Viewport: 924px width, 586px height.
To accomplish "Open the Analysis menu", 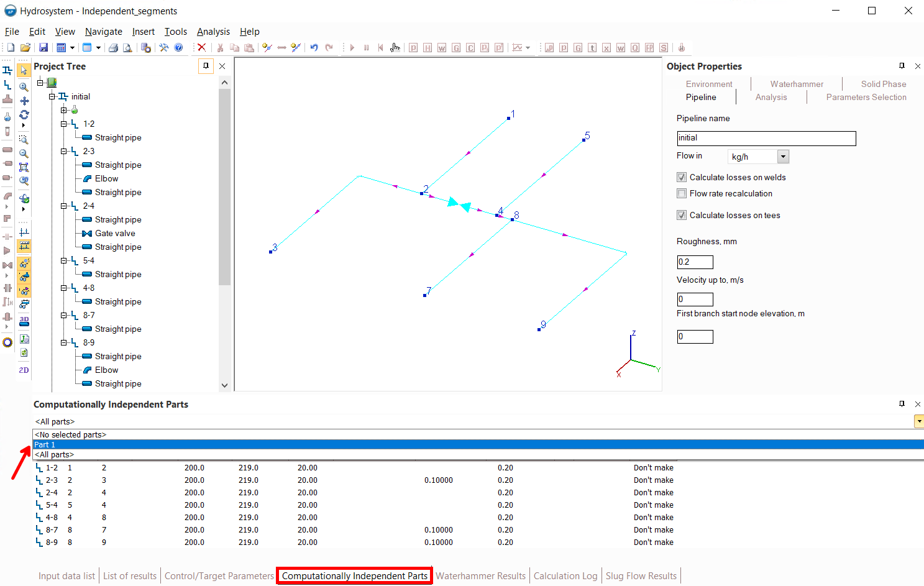I will point(213,32).
